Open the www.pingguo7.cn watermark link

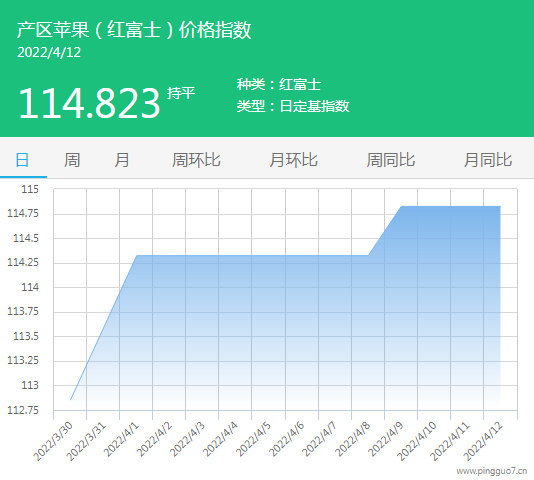[x=492, y=471]
